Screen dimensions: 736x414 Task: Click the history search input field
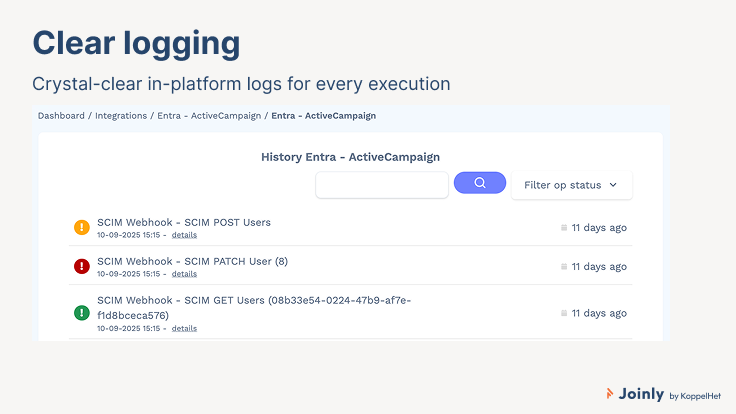click(x=382, y=185)
